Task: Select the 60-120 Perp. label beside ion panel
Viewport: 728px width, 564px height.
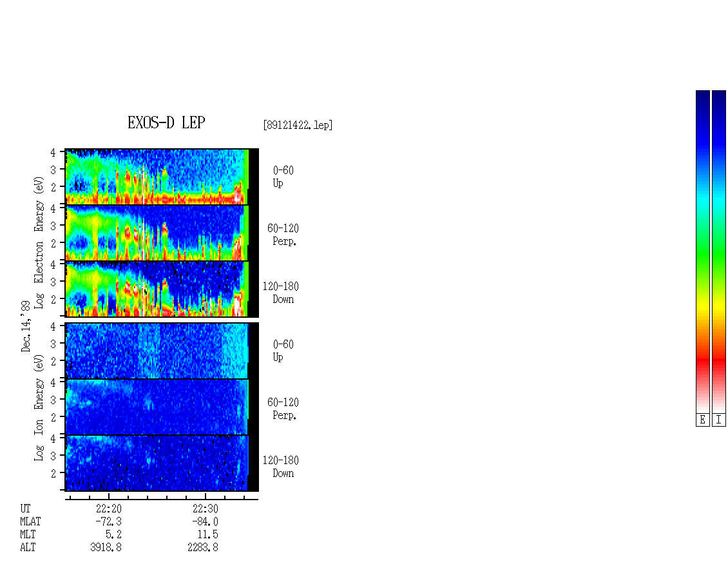Action: point(283,409)
